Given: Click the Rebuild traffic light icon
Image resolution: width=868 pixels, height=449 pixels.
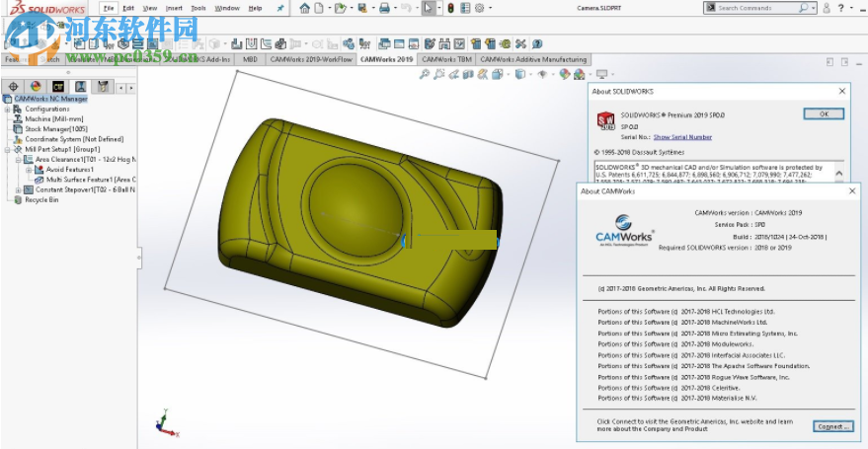Looking at the screenshot, I should (x=450, y=8).
